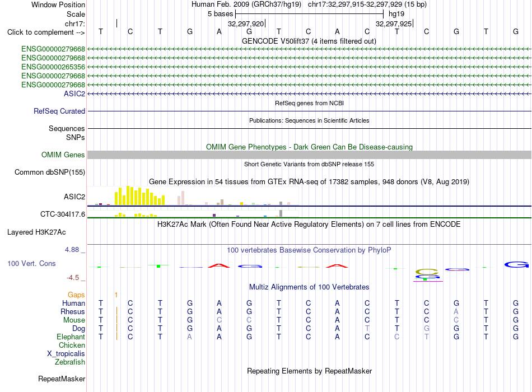Viewport: 532px width, 392px height.
Task: Select the CTC-304I17.6 expression label
Action: click(x=63, y=214)
